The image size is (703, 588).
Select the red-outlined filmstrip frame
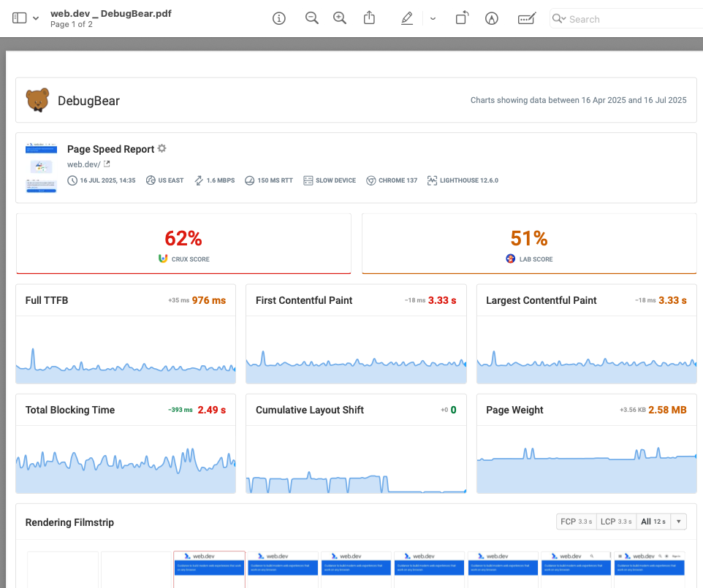coord(210,569)
